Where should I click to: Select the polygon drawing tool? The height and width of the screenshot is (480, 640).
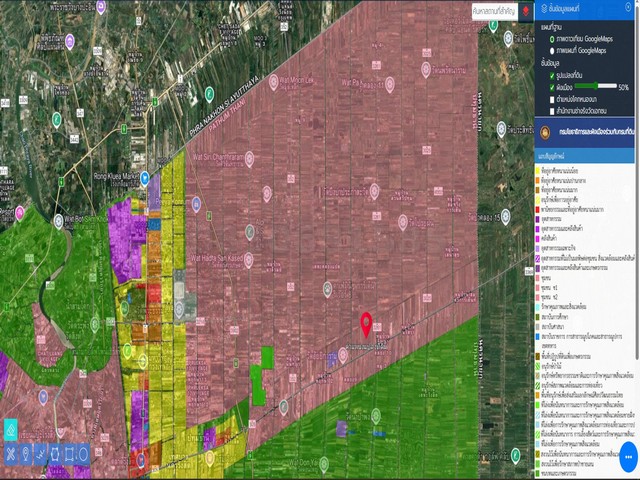pos(55,454)
